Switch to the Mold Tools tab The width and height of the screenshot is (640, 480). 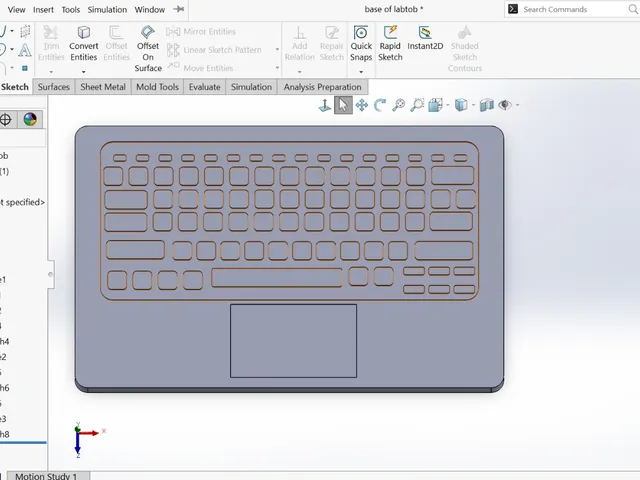tap(157, 87)
